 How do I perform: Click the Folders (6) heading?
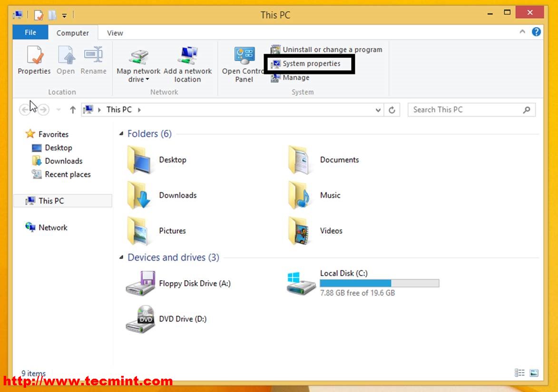(x=149, y=134)
